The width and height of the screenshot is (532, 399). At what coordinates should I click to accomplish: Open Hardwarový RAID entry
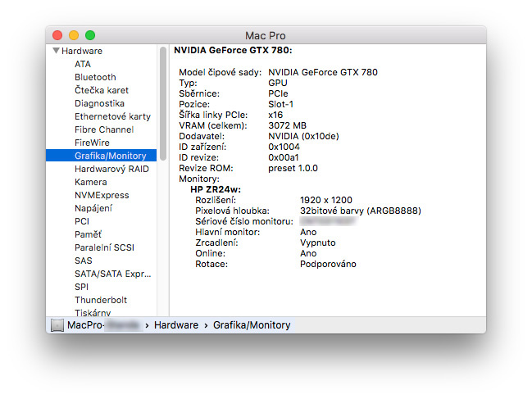(x=111, y=169)
